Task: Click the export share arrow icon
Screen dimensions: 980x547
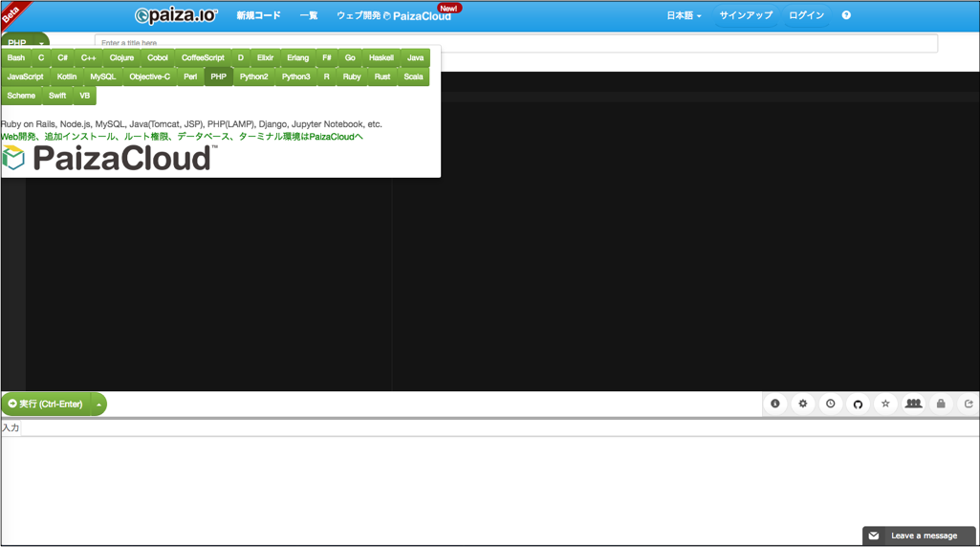Action: click(x=969, y=404)
